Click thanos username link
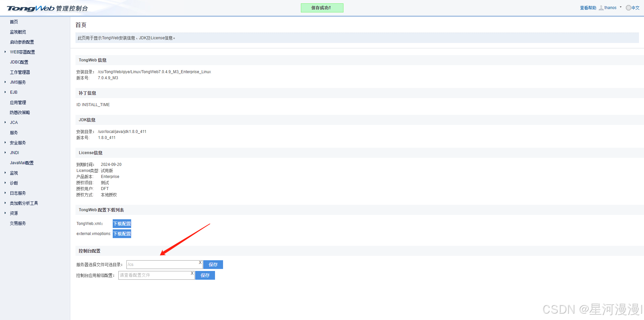The image size is (644, 320). coord(610,8)
